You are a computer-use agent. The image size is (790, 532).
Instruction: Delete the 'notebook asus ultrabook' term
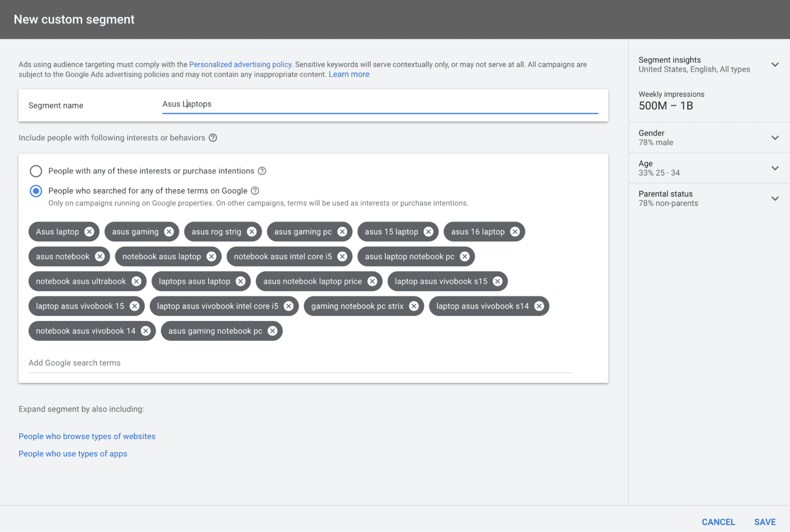(136, 281)
